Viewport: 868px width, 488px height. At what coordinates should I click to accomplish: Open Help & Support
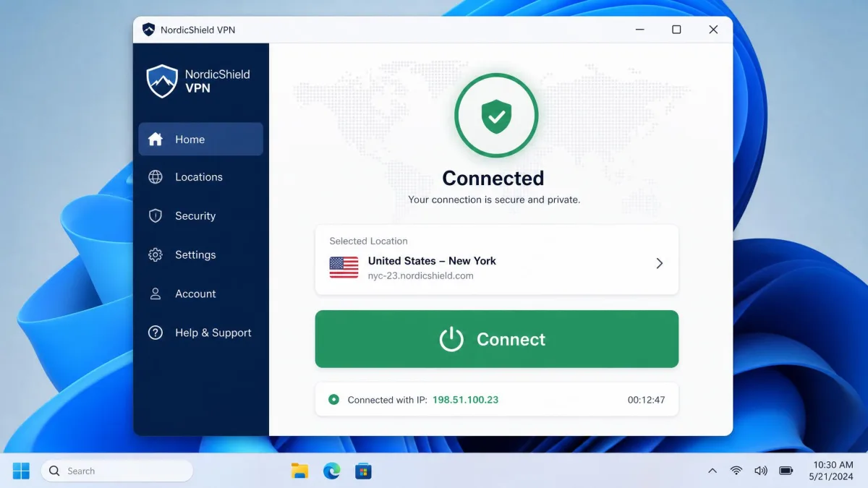pos(200,333)
